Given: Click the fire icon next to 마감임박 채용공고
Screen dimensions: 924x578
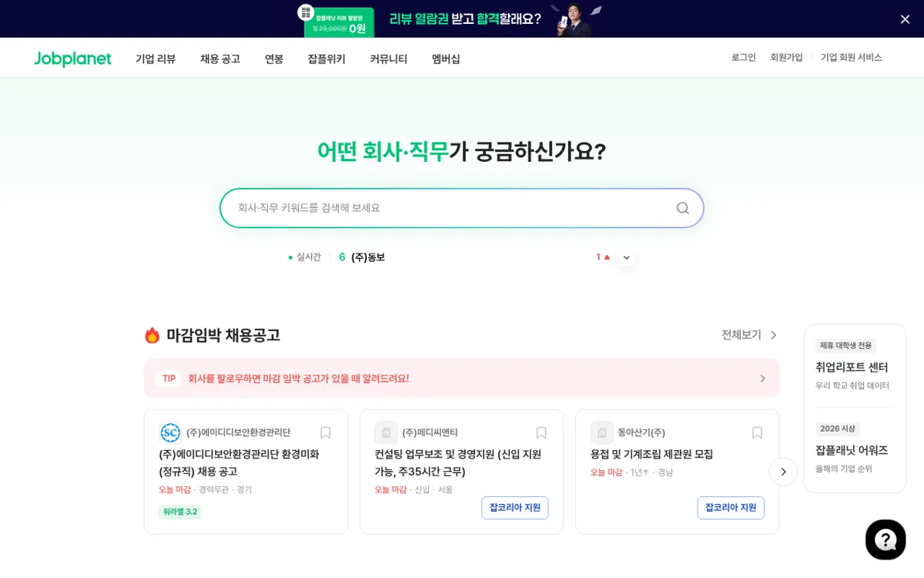Looking at the screenshot, I should point(152,335).
